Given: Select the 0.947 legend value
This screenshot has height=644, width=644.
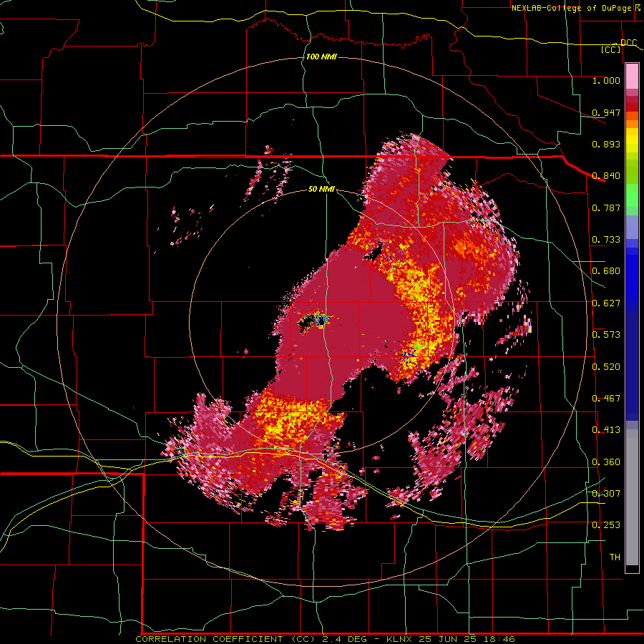Looking at the screenshot, I should pyautogui.click(x=606, y=112).
